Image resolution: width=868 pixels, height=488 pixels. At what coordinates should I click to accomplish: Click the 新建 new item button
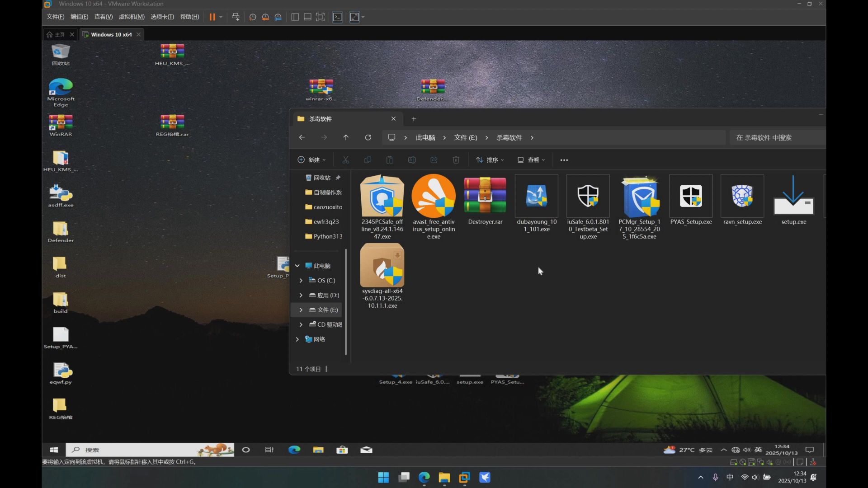[x=311, y=160]
